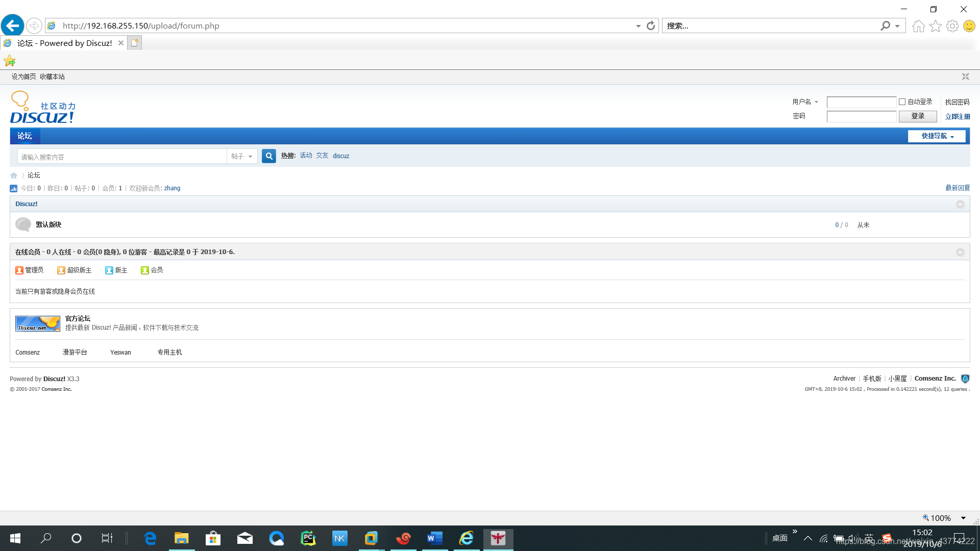The height and width of the screenshot is (551, 980).
Task: Open the 漫游平台 friendly link
Action: coord(75,353)
